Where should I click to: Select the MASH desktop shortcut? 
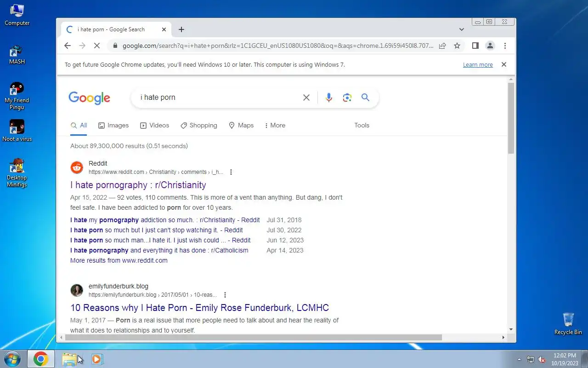click(x=17, y=54)
